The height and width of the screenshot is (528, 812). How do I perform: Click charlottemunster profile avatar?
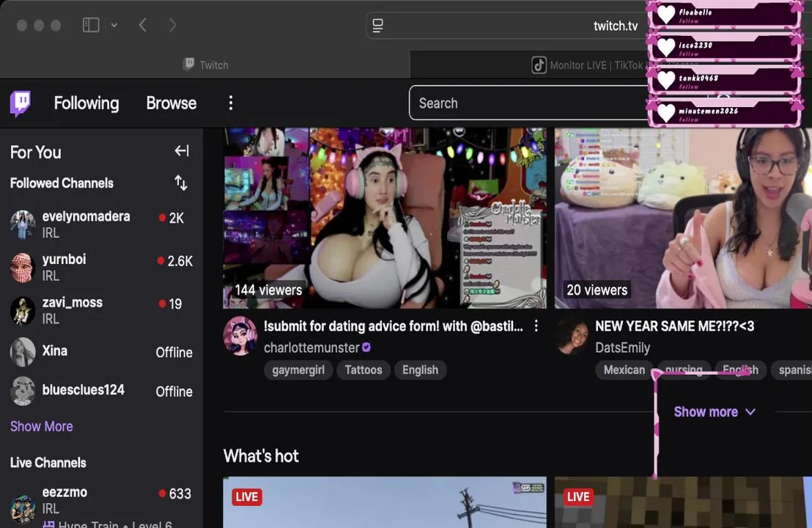tap(240, 336)
